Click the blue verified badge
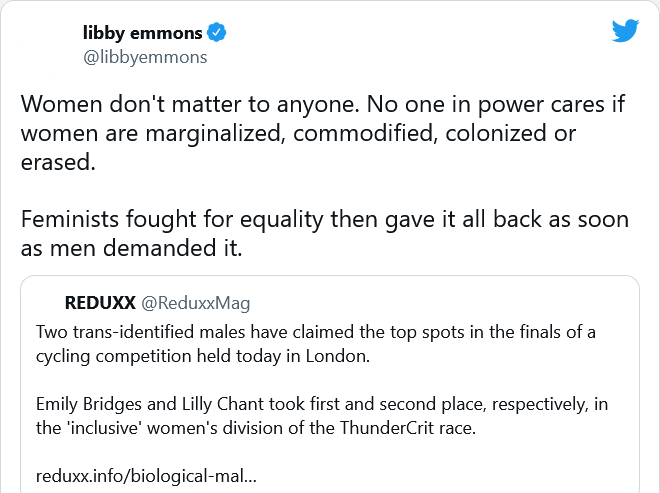 point(216,33)
